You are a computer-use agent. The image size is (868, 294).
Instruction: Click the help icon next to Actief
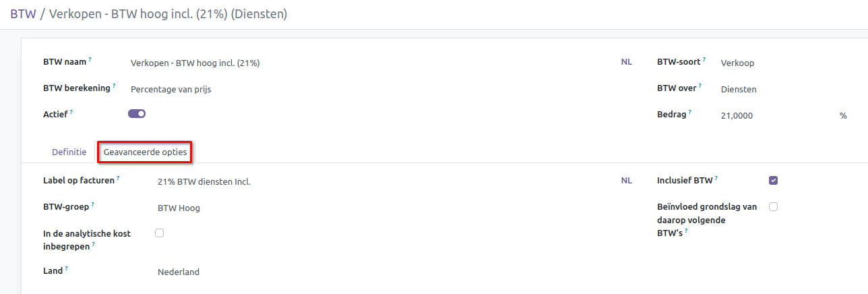pyautogui.click(x=71, y=113)
